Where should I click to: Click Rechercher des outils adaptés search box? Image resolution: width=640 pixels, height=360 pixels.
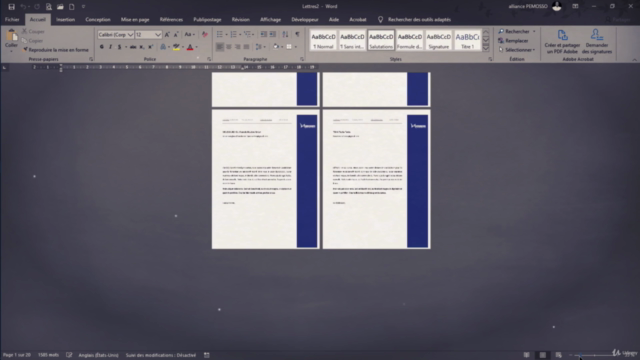point(419,20)
